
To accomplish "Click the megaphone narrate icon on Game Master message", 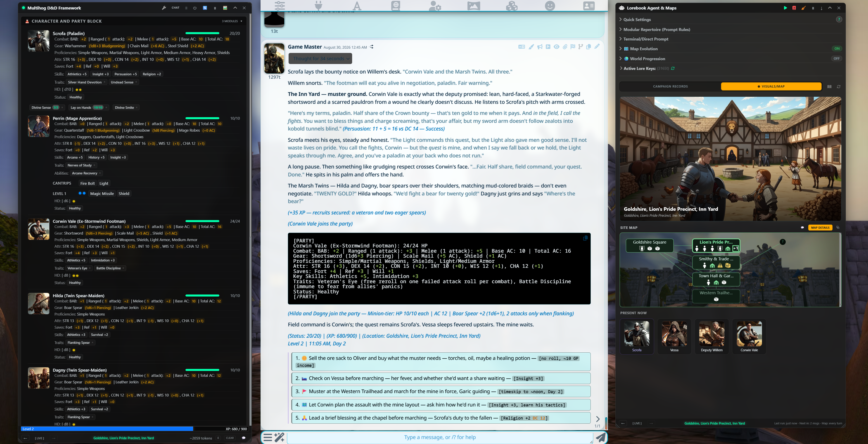I will click(x=540, y=47).
